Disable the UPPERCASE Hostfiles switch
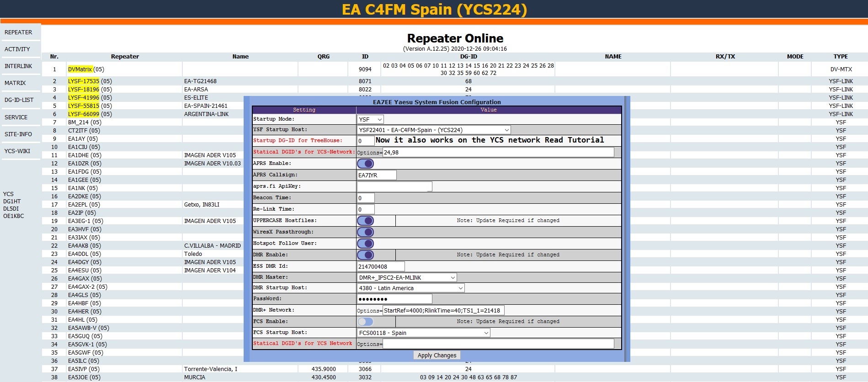Image resolution: width=868 pixels, height=382 pixels. click(365, 221)
